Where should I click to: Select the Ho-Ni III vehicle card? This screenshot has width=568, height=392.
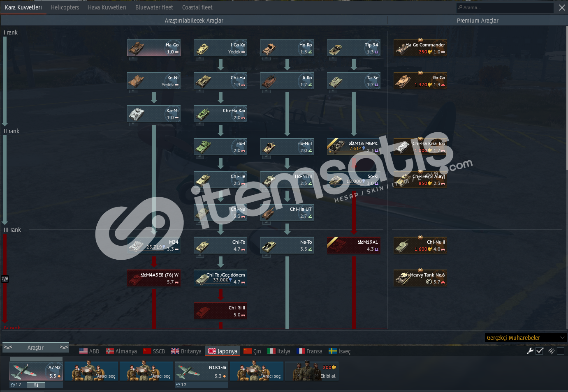pos(287,180)
